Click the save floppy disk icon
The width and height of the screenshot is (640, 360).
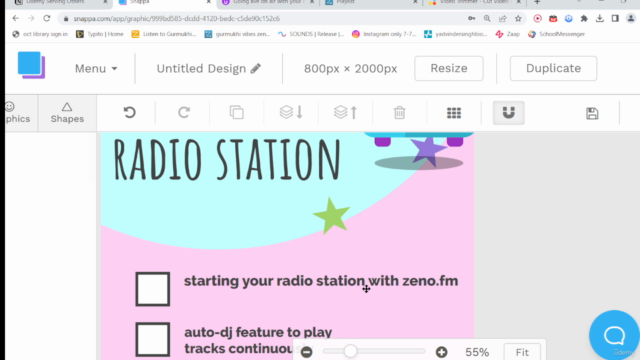point(592,113)
